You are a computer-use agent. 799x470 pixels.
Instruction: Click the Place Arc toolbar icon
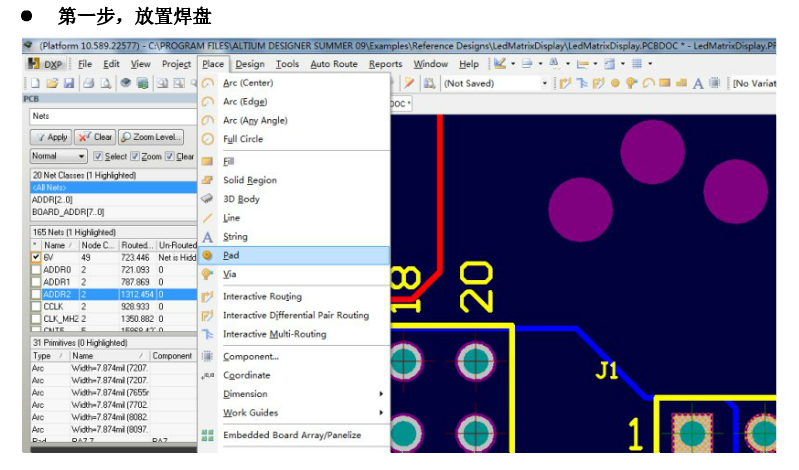(649, 84)
